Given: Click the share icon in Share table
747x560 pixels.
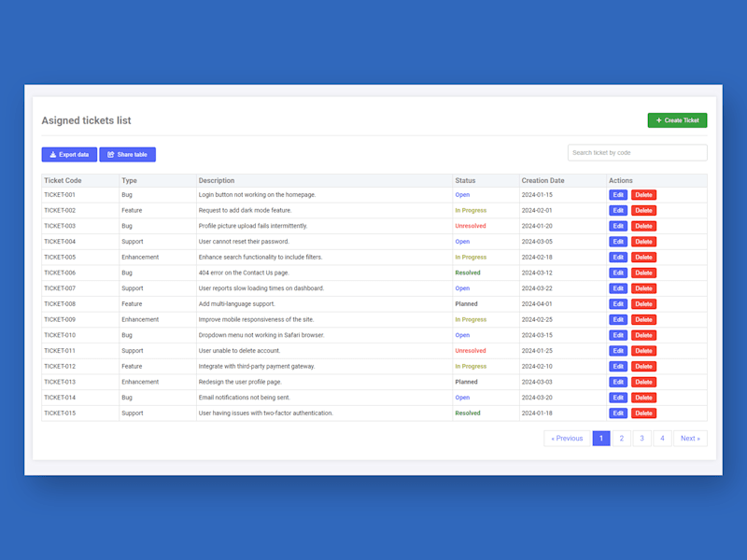Looking at the screenshot, I should [x=110, y=155].
